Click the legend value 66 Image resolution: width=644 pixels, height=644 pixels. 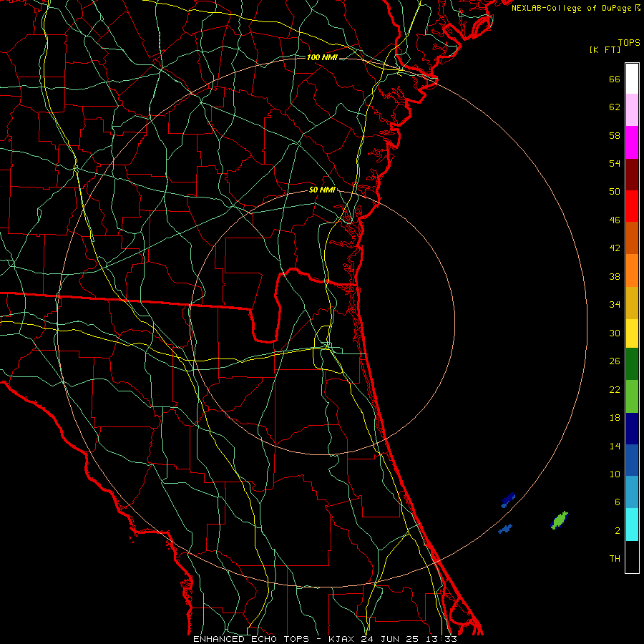tap(615, 79)
